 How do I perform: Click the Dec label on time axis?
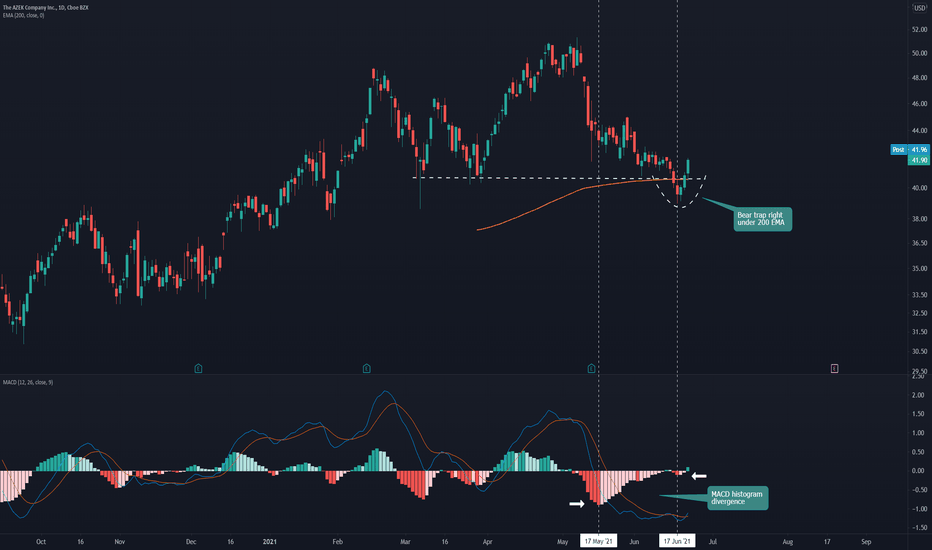pyautogui.click(x=191, y=542)
